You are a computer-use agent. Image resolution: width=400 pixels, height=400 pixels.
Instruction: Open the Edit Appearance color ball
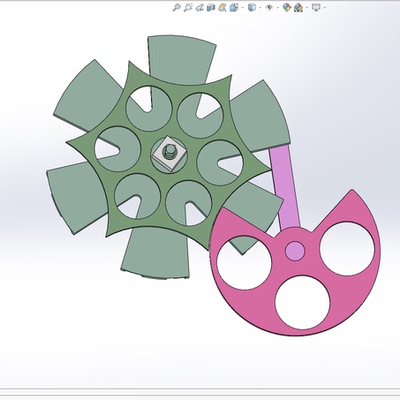click(x=286, y=7)
